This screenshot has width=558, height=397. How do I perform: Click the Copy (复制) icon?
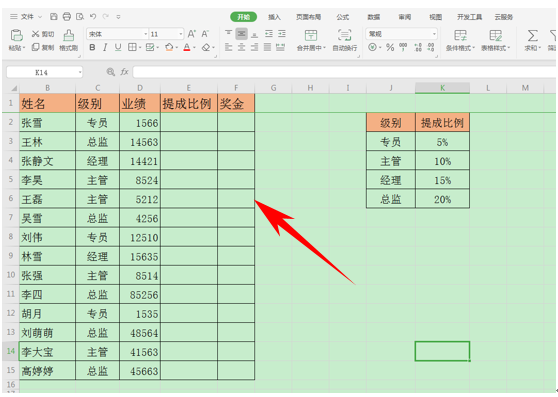(x=36, y=47)
